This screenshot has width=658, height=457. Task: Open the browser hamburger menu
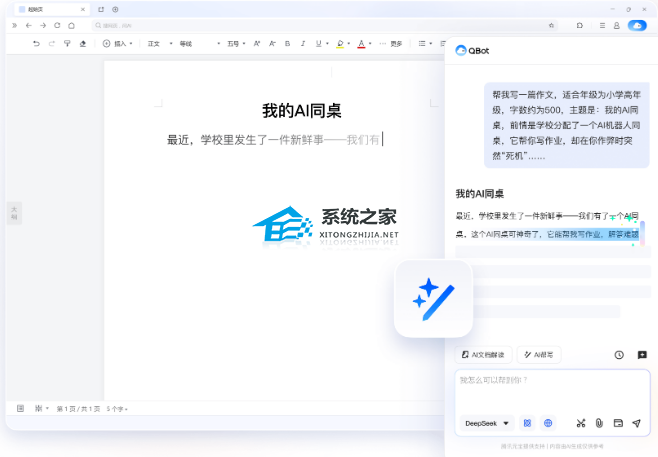[x=602, y=26]
